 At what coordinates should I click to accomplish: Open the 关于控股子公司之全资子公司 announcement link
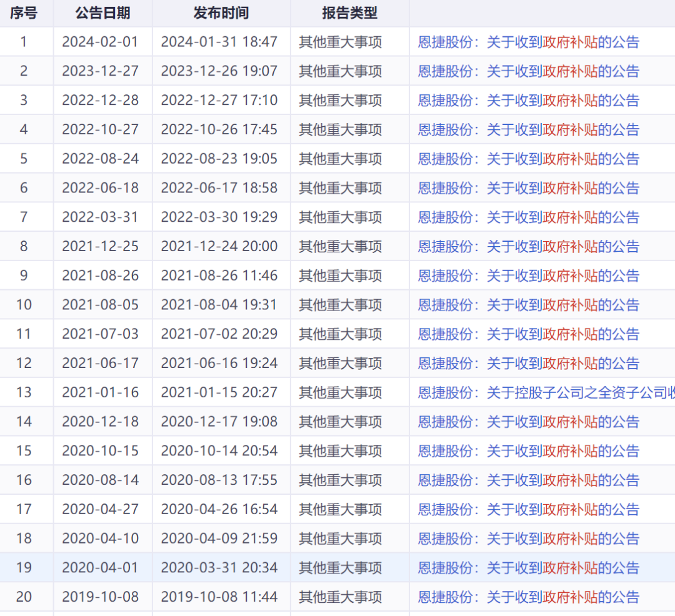point(546,393)
